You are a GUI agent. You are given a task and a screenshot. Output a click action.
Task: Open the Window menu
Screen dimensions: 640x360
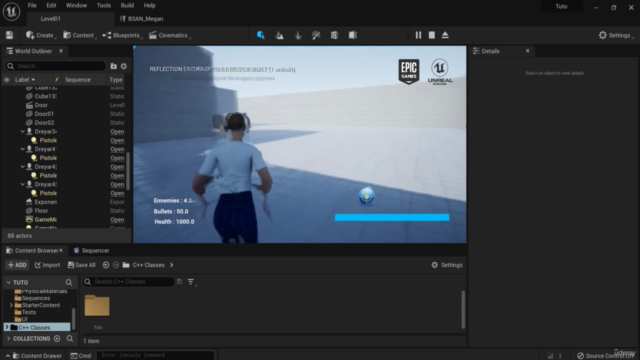[76, 5]
